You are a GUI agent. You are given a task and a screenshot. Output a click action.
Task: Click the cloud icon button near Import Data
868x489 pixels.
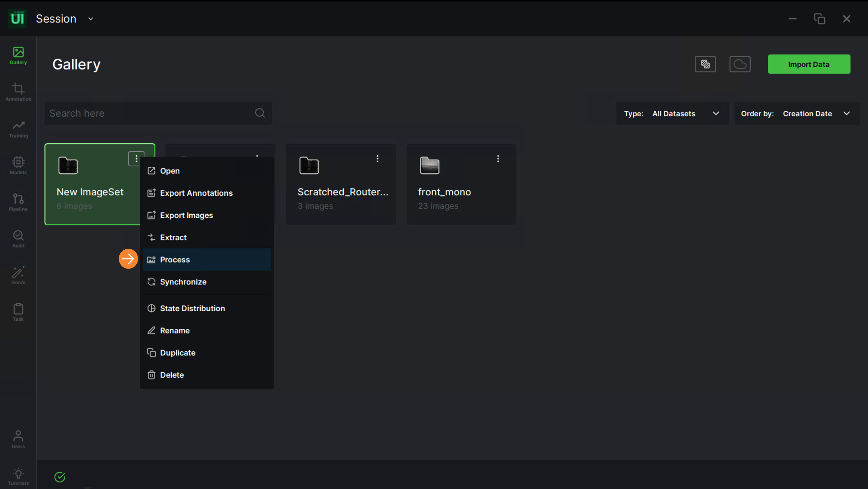[740, 64]
